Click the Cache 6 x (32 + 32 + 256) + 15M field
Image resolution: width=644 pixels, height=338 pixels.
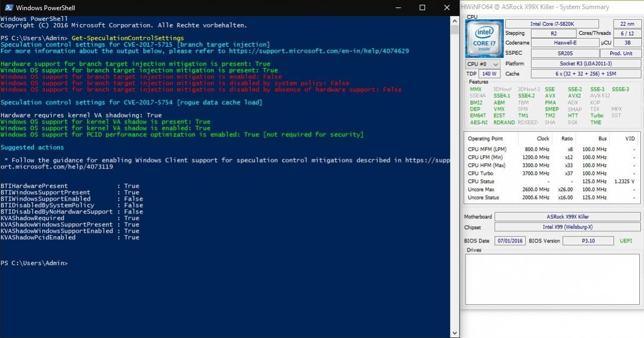pos(586,74)
